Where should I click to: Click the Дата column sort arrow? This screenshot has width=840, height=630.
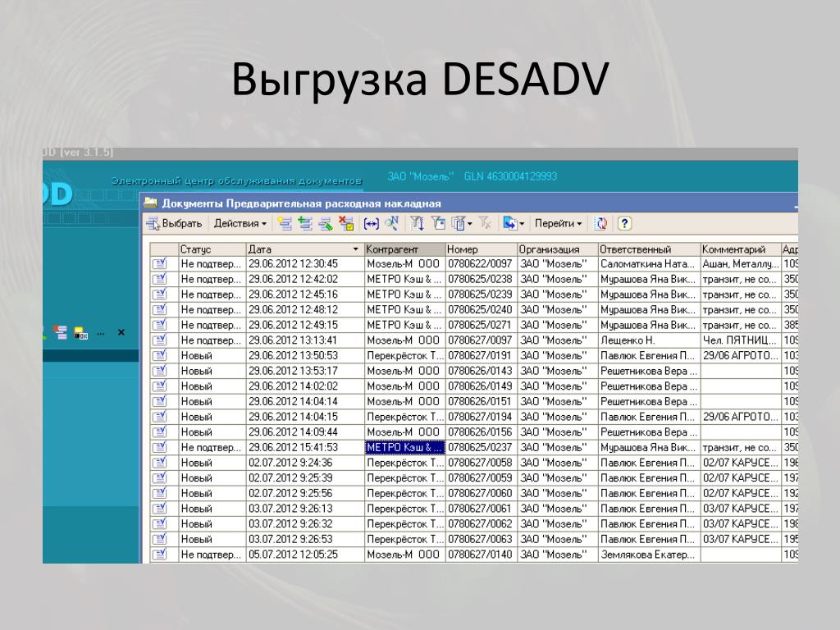[356, 249]
